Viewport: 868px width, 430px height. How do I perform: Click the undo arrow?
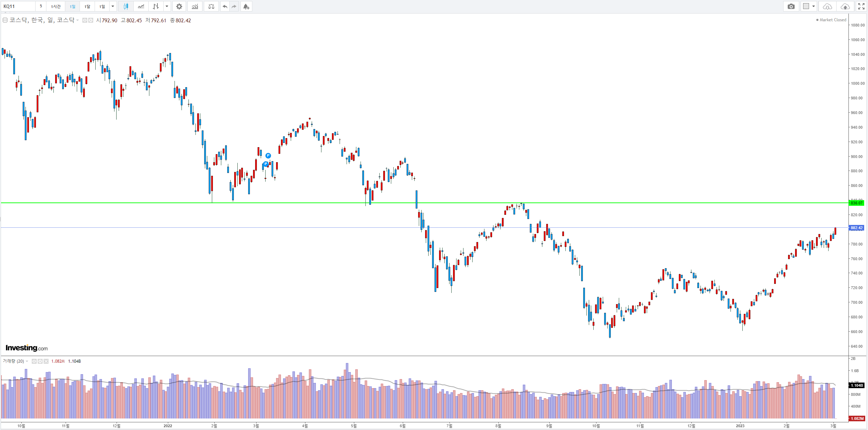[225, 6]
